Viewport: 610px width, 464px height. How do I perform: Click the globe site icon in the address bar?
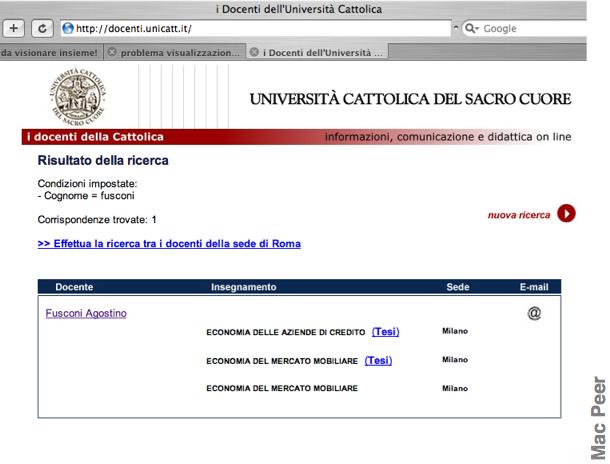pyautogui.click(x=68, y=28)
